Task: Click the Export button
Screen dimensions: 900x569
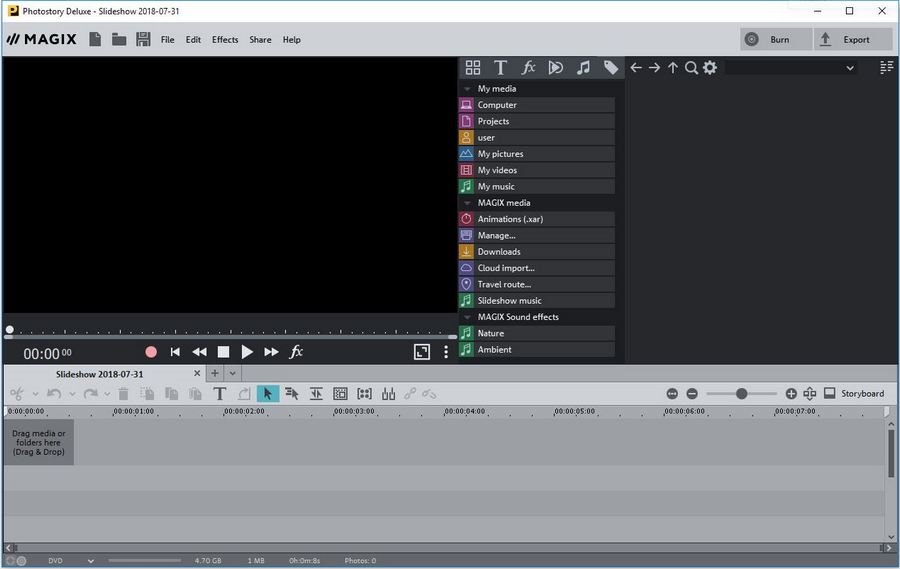Action: point(845,40)
